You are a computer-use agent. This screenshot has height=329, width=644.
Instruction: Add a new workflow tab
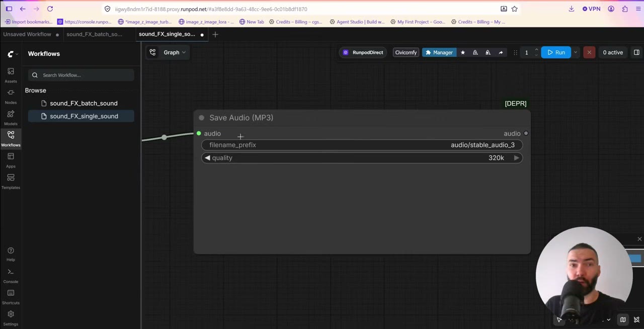(x=215, y=34)
